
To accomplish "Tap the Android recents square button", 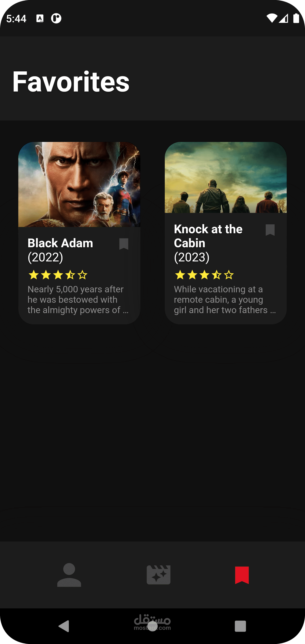I will pos(240,626).
